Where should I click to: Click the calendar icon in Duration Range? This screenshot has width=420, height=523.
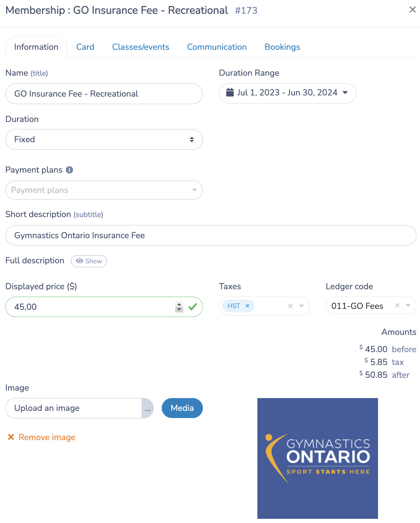[230, 92]
